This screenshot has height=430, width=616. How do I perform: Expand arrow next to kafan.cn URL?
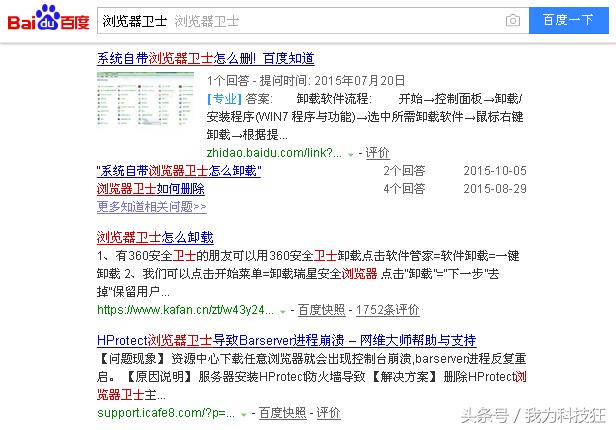[x=282, y=311]
